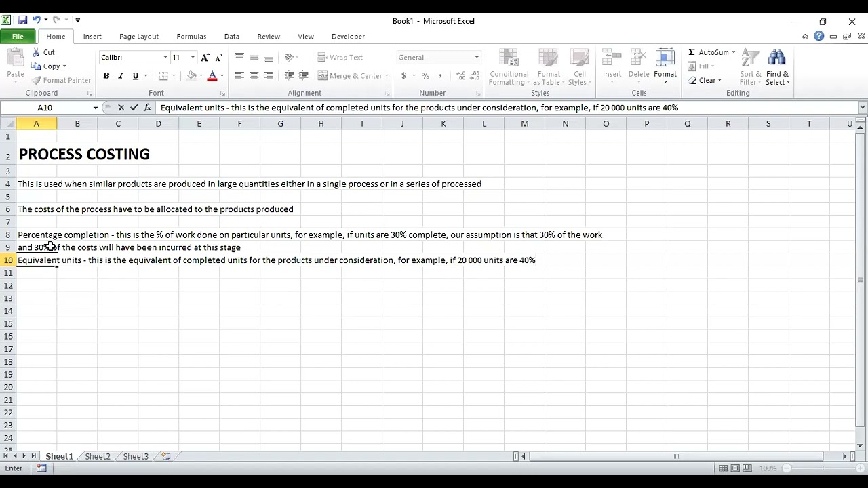Click the Cell Styles button

point(579,67)
